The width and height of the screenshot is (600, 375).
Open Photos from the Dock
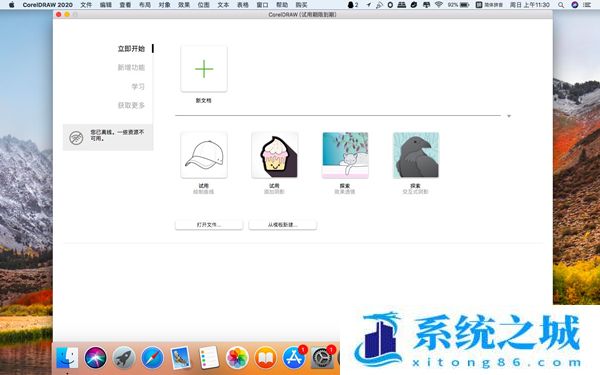pyautogui.click(x=237, y=358)
